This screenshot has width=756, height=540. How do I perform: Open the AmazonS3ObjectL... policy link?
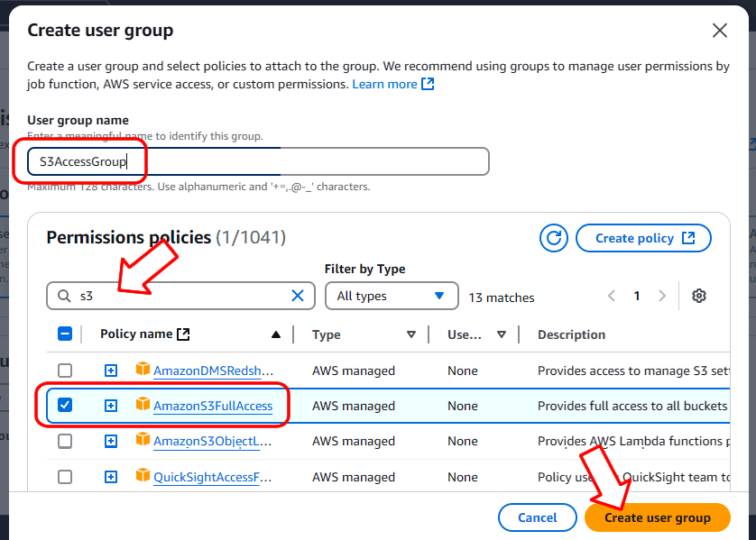click(212, 441)
